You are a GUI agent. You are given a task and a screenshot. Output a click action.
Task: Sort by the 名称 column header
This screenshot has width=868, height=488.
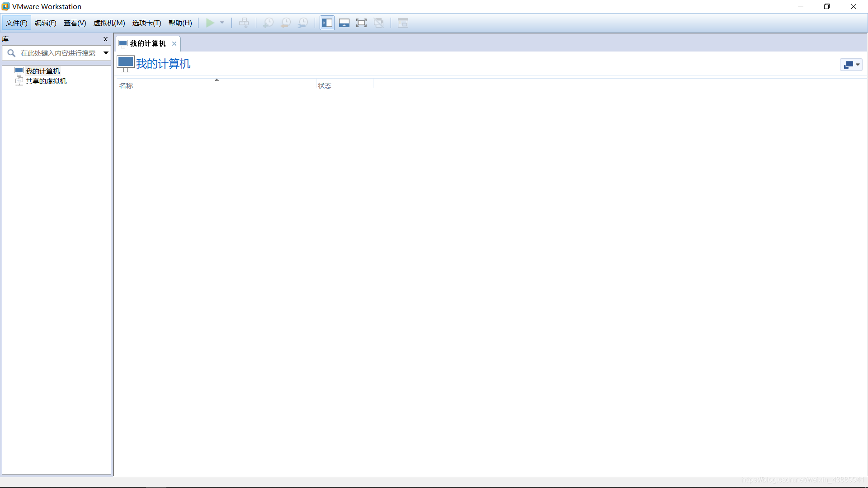(126, 86)
